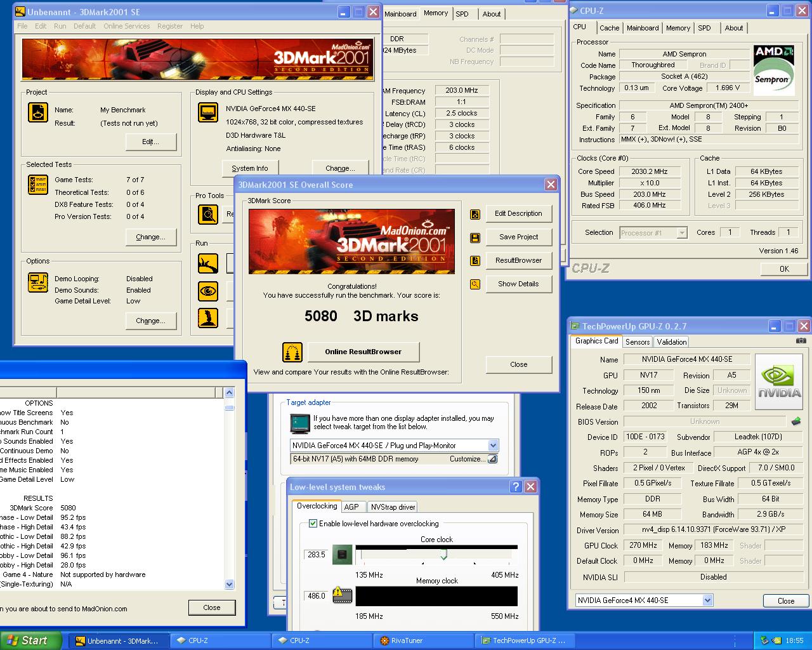Click the AMD Sempron logo in CPU-Z
Viewport: 812px width, 650px height.
(773, 69)
